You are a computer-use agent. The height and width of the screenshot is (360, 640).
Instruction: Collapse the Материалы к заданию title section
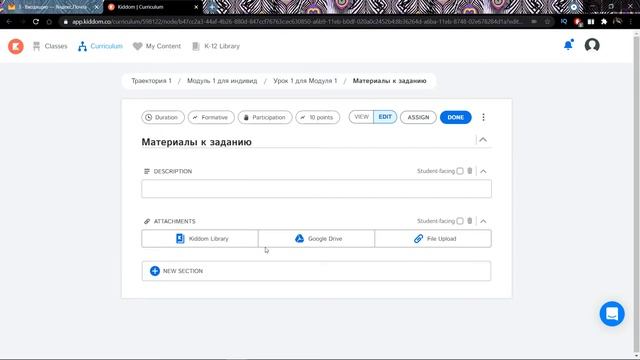pos(483,140)
